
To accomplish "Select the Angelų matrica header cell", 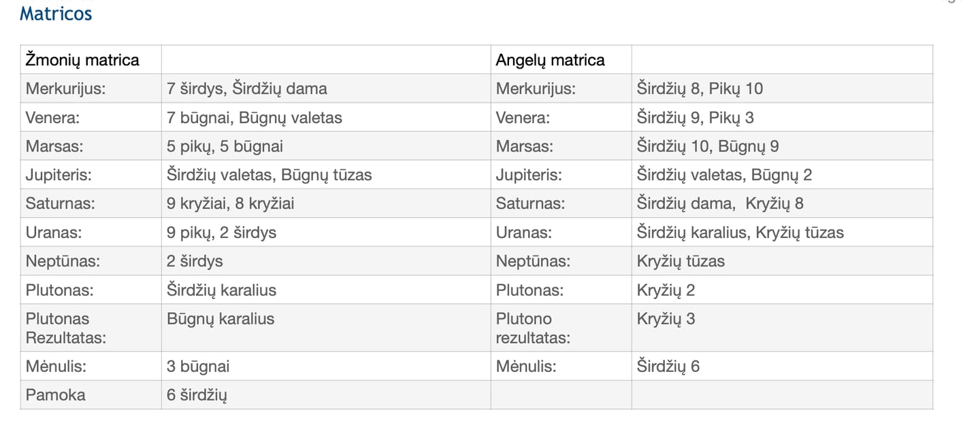I will 550,60.
